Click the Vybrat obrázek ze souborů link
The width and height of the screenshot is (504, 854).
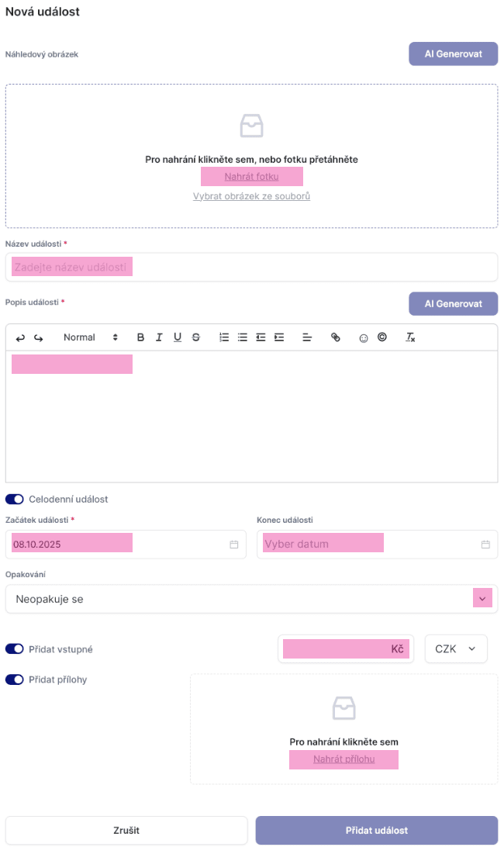[x=251, y=196]
